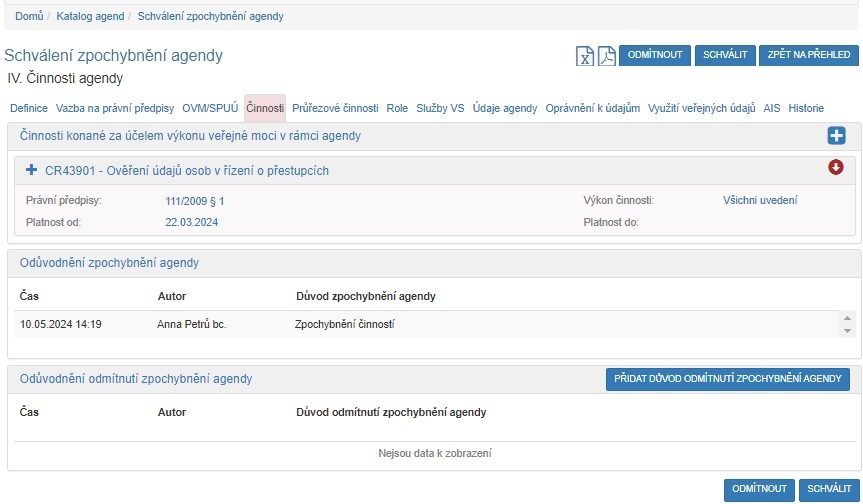The height and width of the screenshot is (504, 863).
Task: Click the blue plus icon in Činnosti header
Action: pos(836,136)
